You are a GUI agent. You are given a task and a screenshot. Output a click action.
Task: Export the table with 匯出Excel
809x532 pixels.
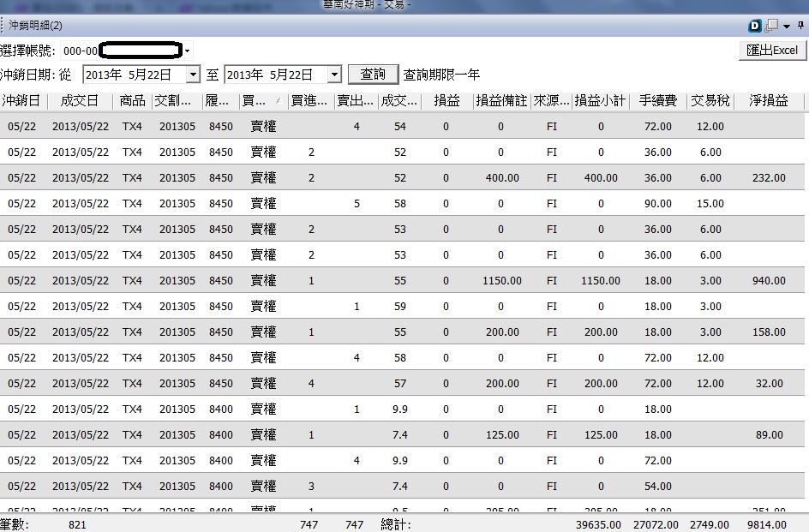(772, 50)
